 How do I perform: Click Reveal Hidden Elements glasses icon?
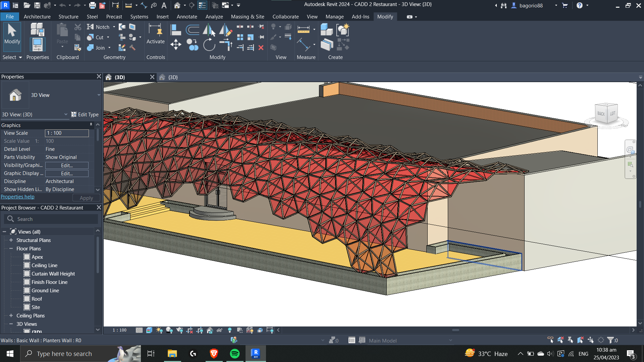coord(220,330)
